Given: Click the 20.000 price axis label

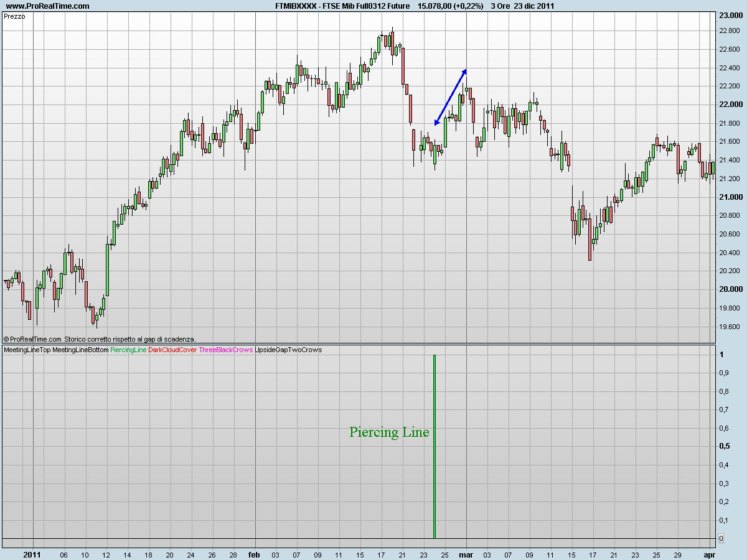Looking at the screenshot, I should tap(730, 289).
